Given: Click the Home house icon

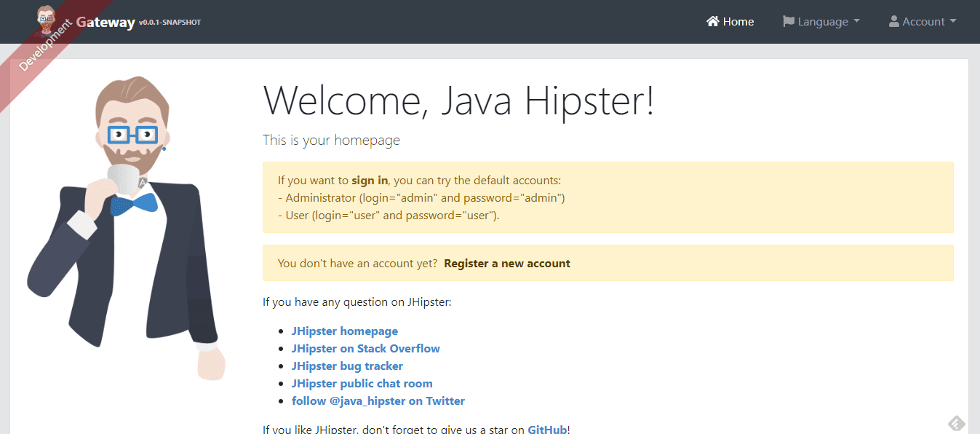Looking at the screenshot, I should (713, 21).
